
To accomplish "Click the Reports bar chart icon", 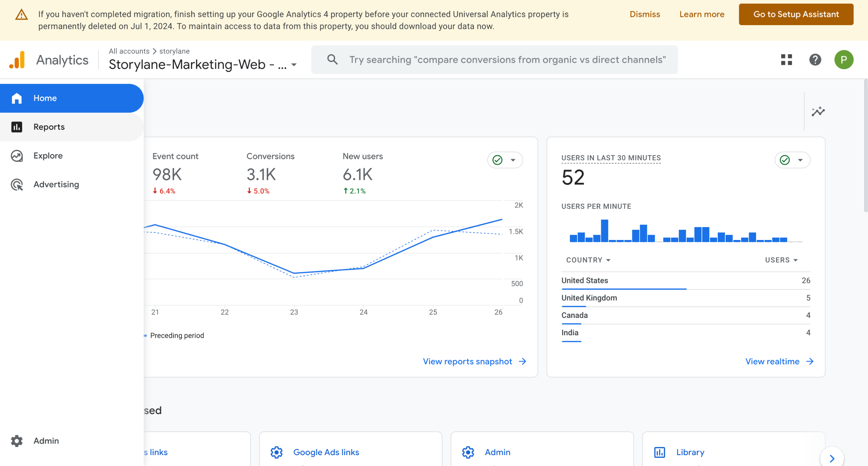I will (x=17, y=127).
